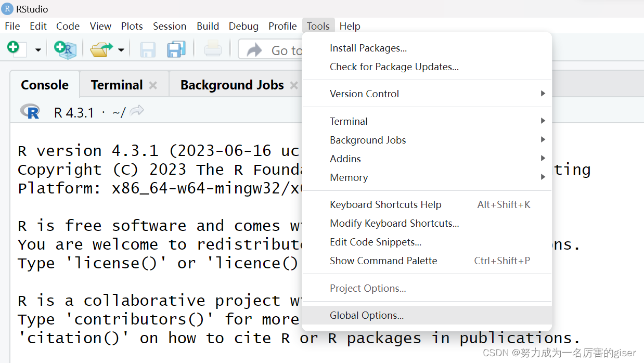644x363 pixels.
Task: Expand the Addins submenu
Action: coord(427,159)
